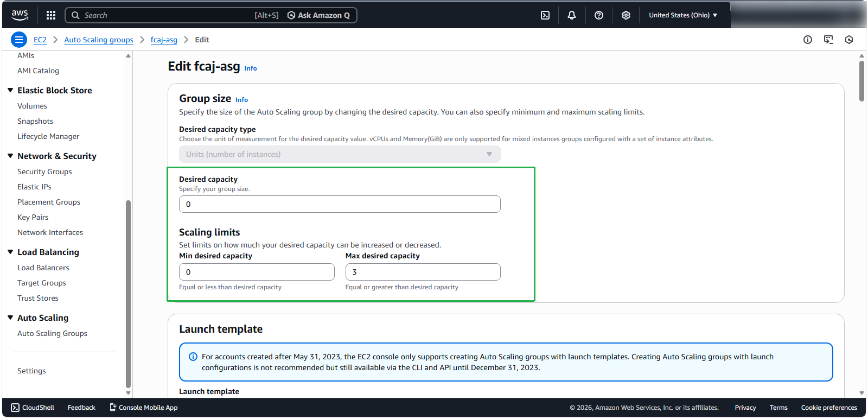Viewport: 868px width, 419px height.
Task: Click Info link next to Group size
Action: [x=241, y=100]
